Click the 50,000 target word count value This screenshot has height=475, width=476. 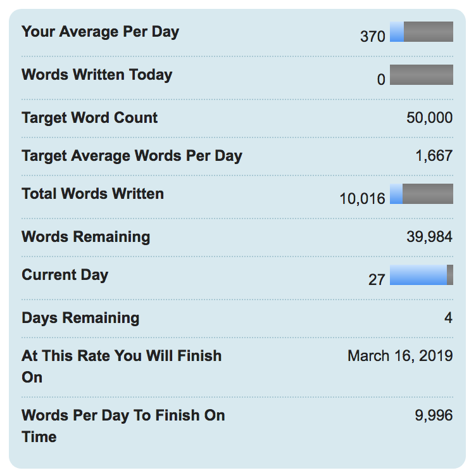430,118
